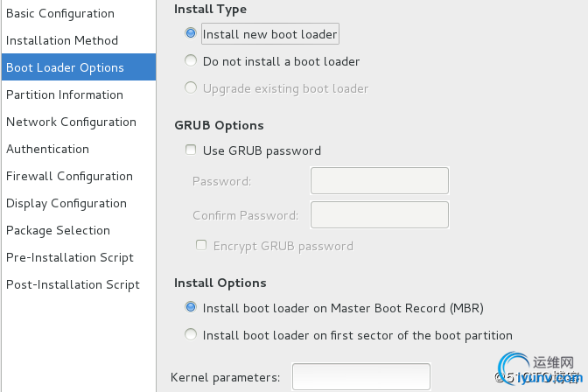Viewport: 588px width, 392px height.
Task: Focus the Confirm Password input field
Action: (379, 214)
